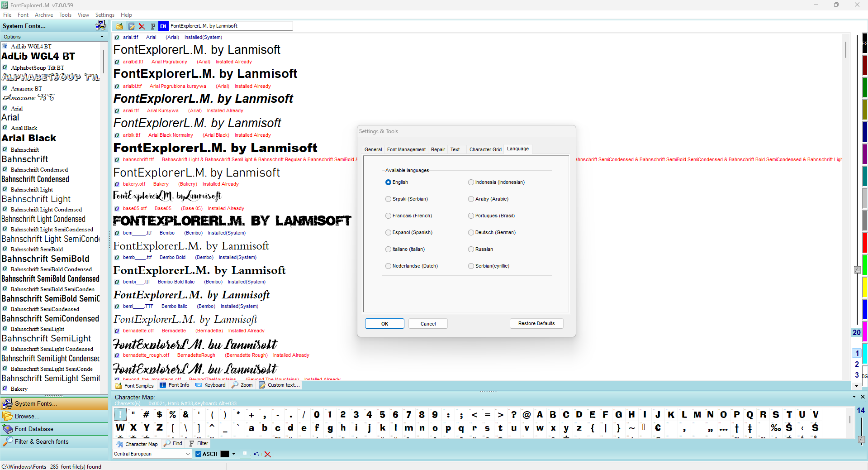Image resolution: width=868 pixels, height=470 pixels.
Task: Open the Zoom tab
Action: click(242, 385)
